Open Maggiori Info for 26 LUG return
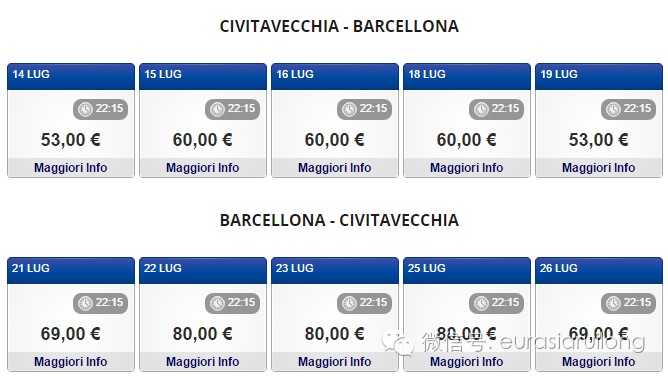The image size is (668, 376). (599, 362)
